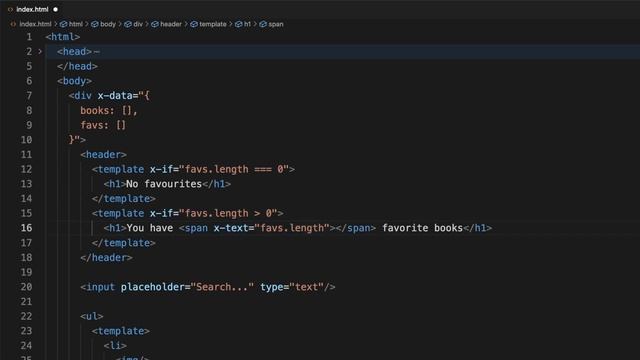Click the HTML file icon in the tab
This screenshot has width=640, height=360.
tap(11, 9)
